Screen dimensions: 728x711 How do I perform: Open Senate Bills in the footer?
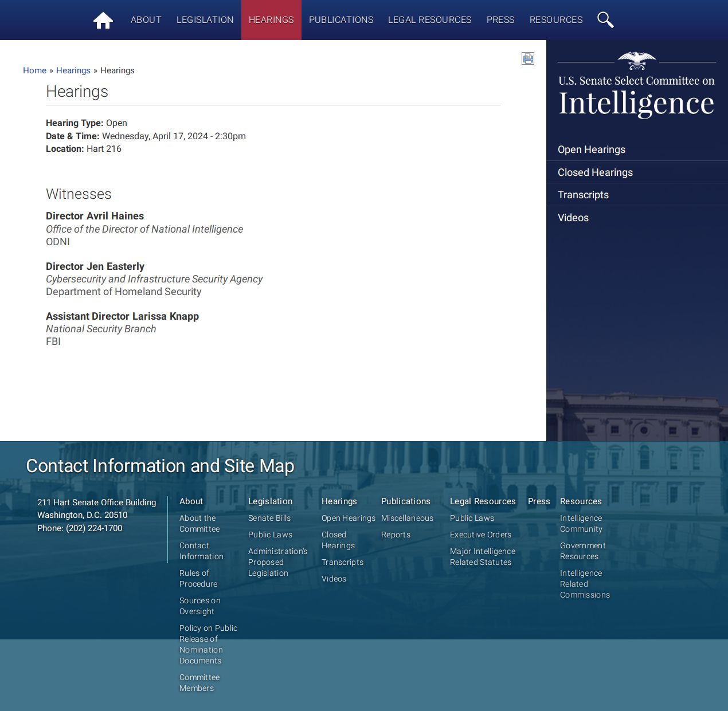tap(269, 518)
